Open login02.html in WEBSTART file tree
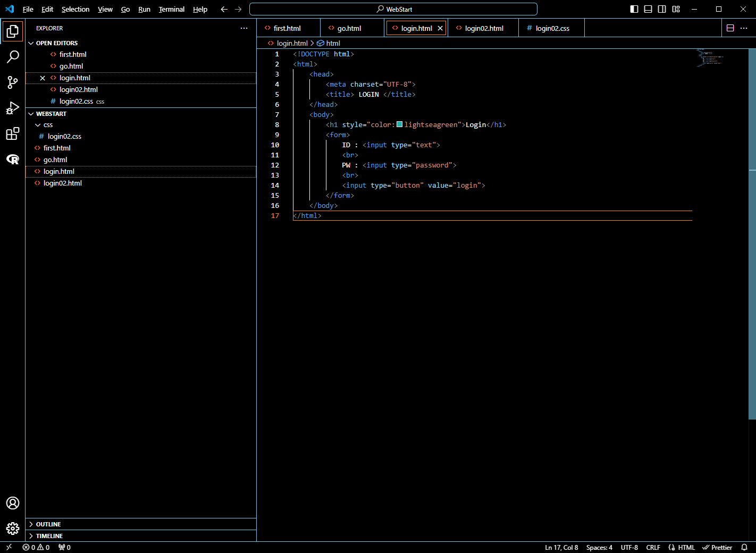This screenshot has width=756, height=553. pyautogui.click(x=141, y=183)
